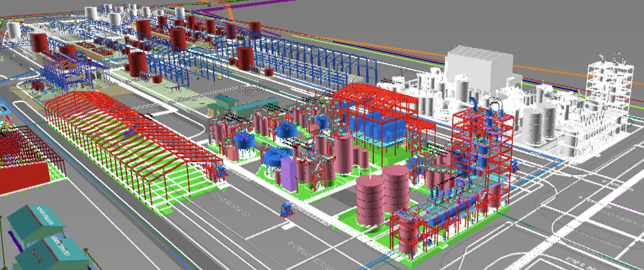Screen dimensions: 644x270
Task: Click the upper teal-roofed building at bottom left
Action: 35,223
